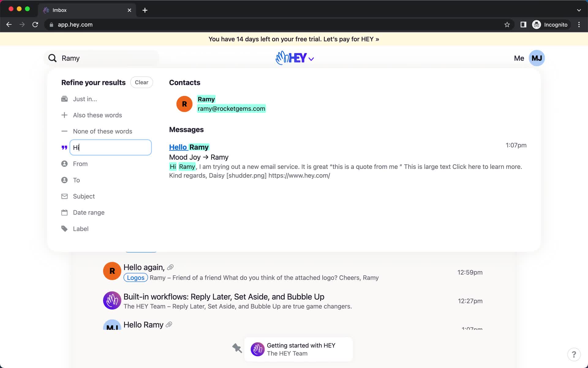Image resolution: width=588 pixels, height=368 pixels.
Task: Open Ramy contact orange avatar
Action: coord(184,104)
